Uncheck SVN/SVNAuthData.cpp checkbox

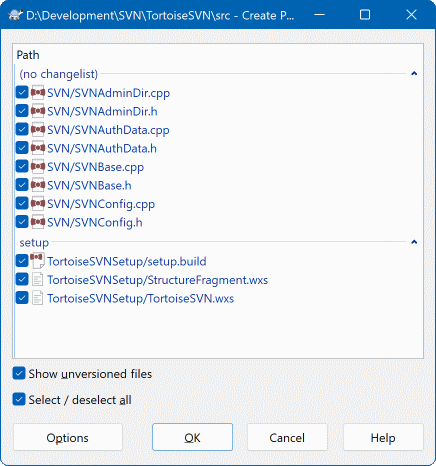click(x=22, y=129)
